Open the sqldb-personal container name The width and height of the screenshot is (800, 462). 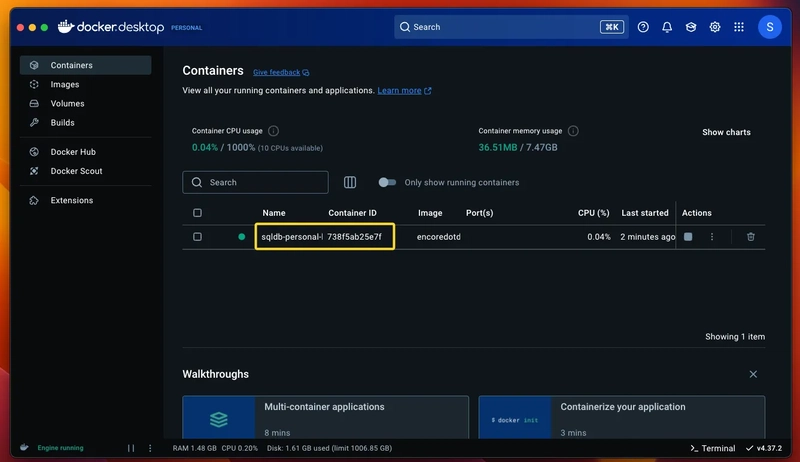292,237
